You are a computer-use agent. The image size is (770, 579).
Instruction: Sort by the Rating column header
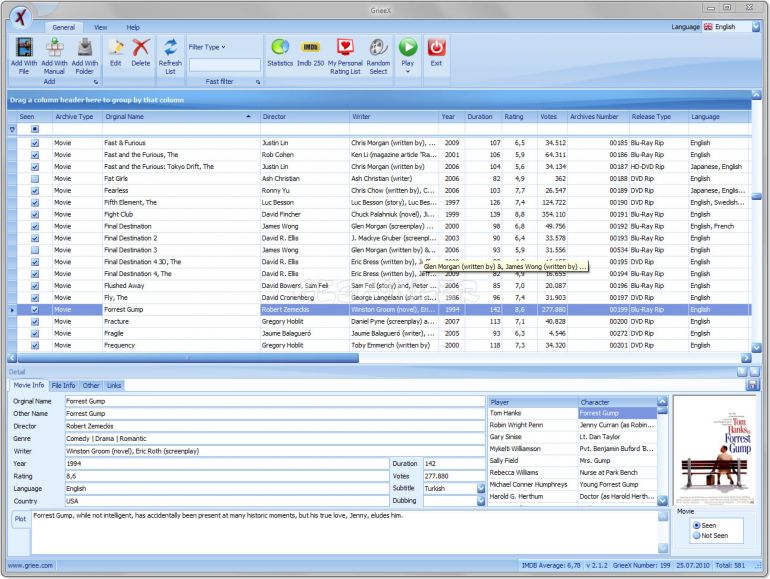[x=519, y=117]
